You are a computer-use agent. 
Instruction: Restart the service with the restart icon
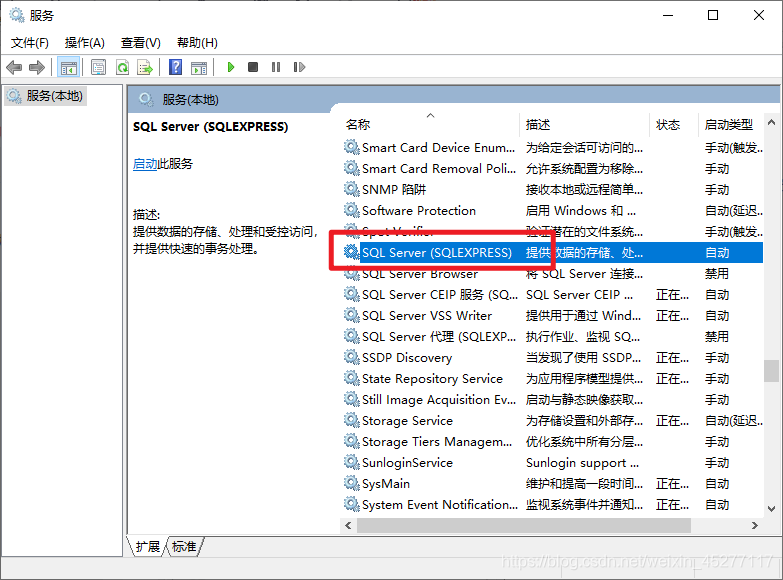pos(299,67)
